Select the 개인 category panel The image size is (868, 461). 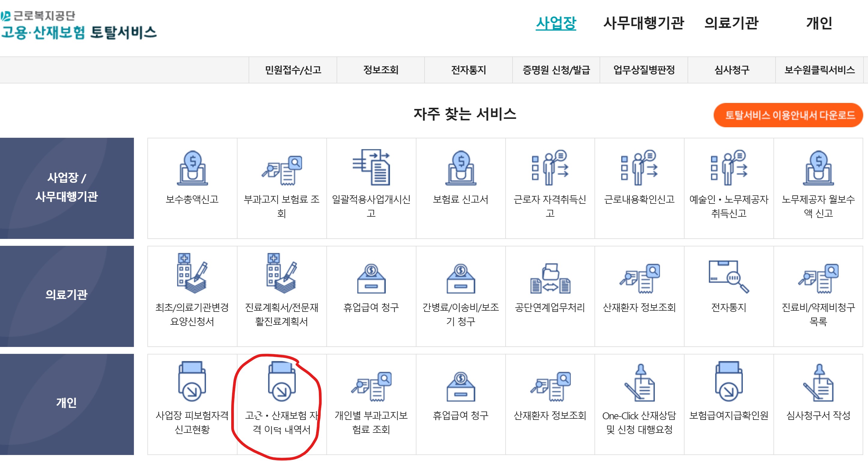coord(67,405)
